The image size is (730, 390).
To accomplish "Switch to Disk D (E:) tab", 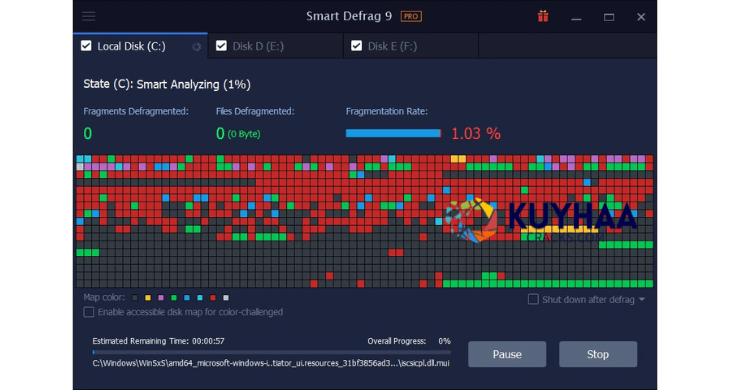I will click(276, 46).
